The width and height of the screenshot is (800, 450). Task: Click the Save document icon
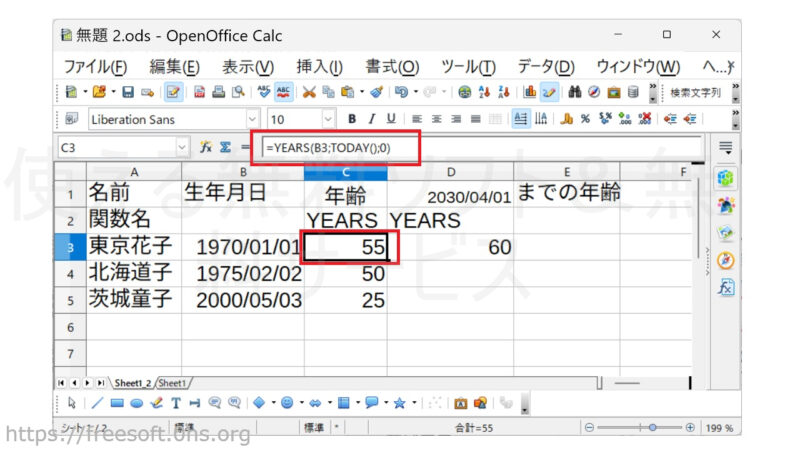(x=128, y=92)
